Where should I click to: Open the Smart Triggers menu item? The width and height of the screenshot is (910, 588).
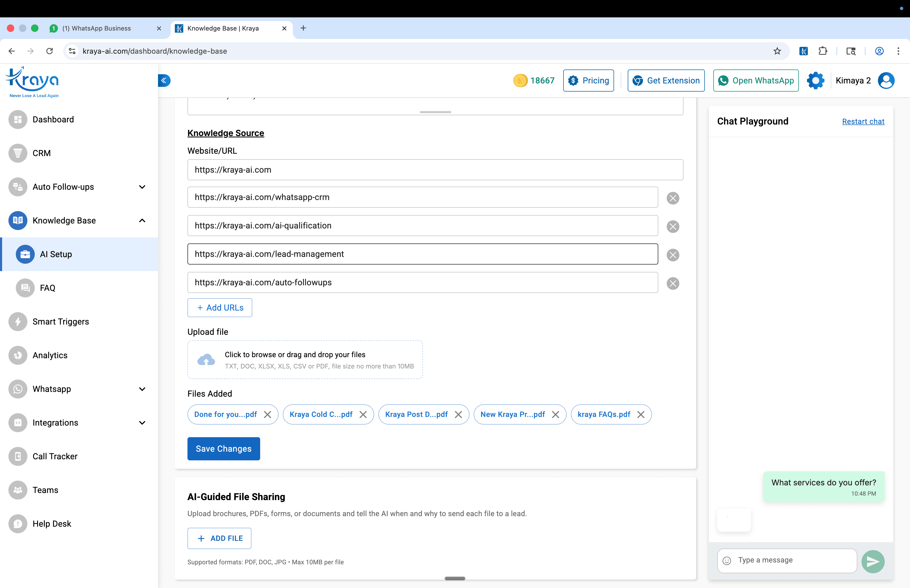pyautogui.click(x=79, y=321)
